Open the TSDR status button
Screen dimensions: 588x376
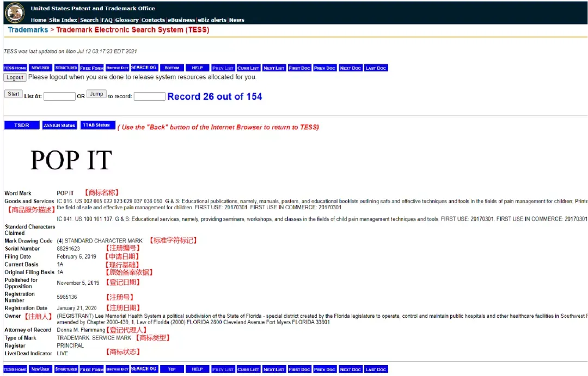click(x=22, y=125)
